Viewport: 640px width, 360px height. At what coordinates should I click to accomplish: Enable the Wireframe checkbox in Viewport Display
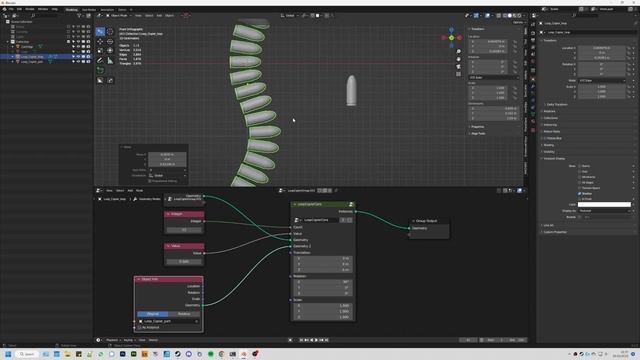pyautogui.click(x=580, y=177)
